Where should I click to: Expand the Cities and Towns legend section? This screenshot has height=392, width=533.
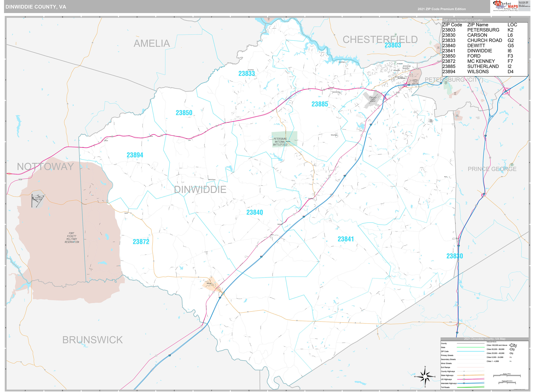pyautogui.click(x=492, y=342)
